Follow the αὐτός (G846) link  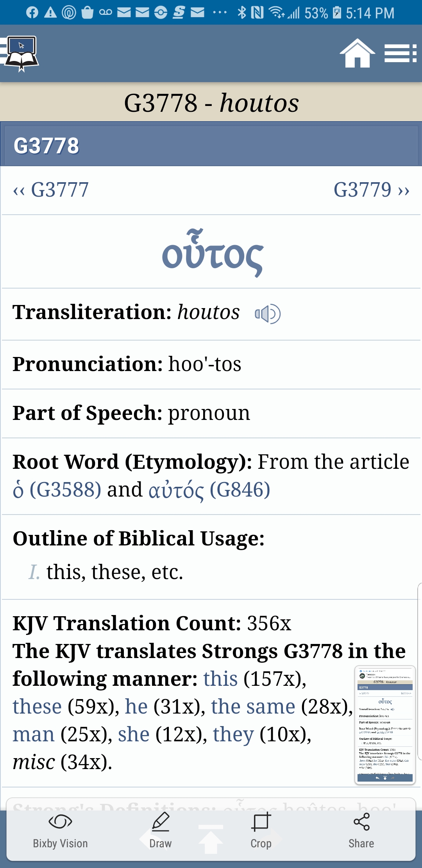[x=209, y=490]
